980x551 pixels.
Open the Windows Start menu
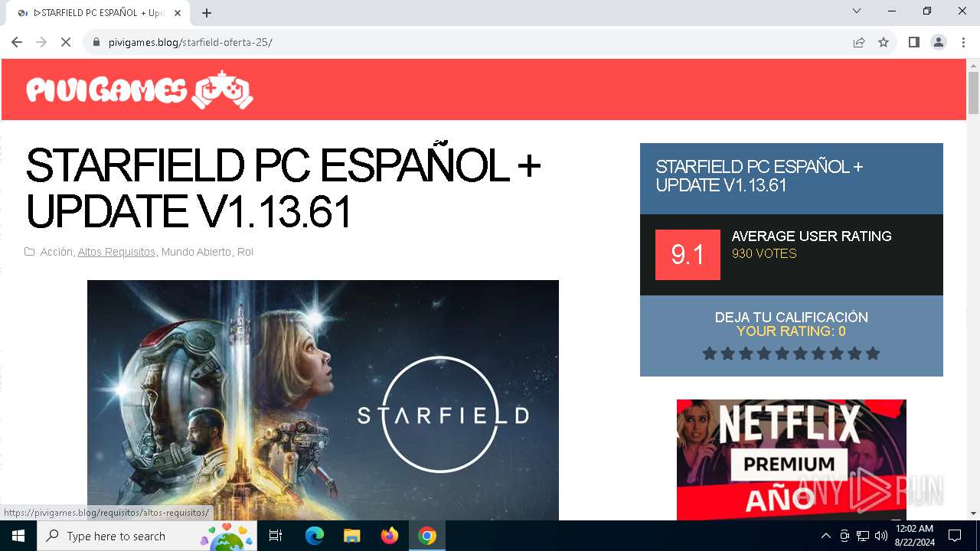point(18,536)
